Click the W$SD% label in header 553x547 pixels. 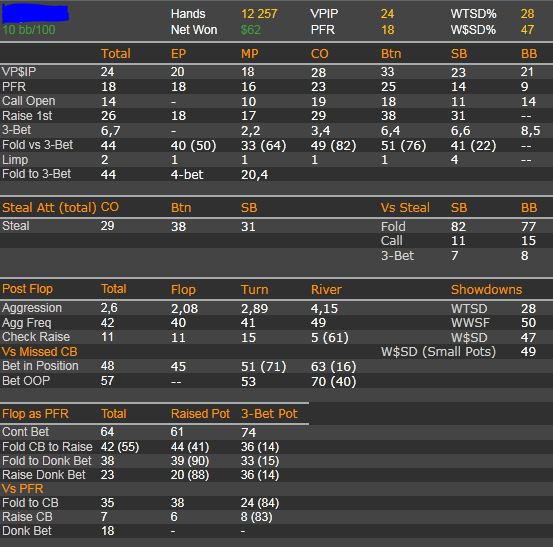tap(473, 30)
